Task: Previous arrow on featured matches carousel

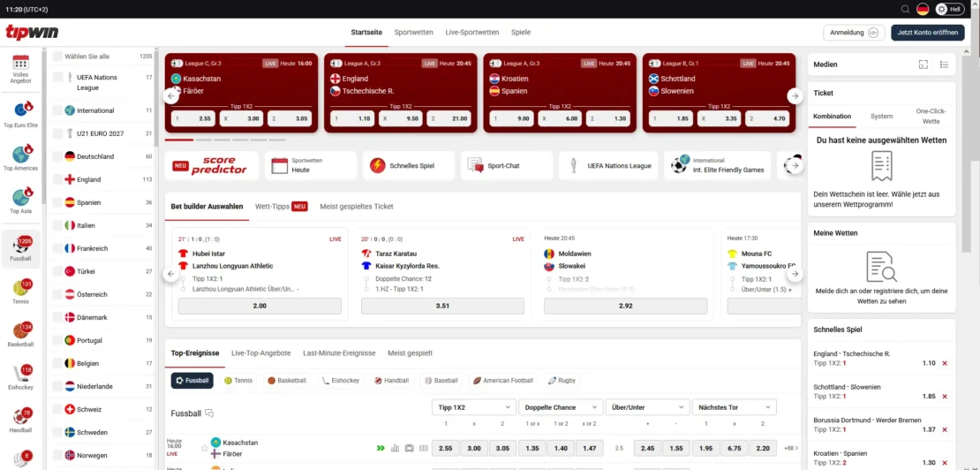Action: point(170,96)
